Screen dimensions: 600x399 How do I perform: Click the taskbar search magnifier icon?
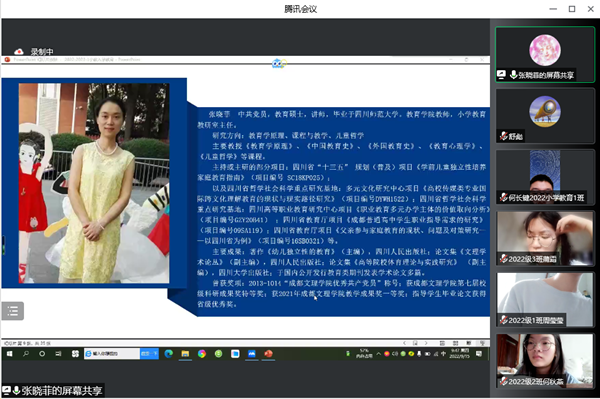pyautogui.click(x=26, y=354)
